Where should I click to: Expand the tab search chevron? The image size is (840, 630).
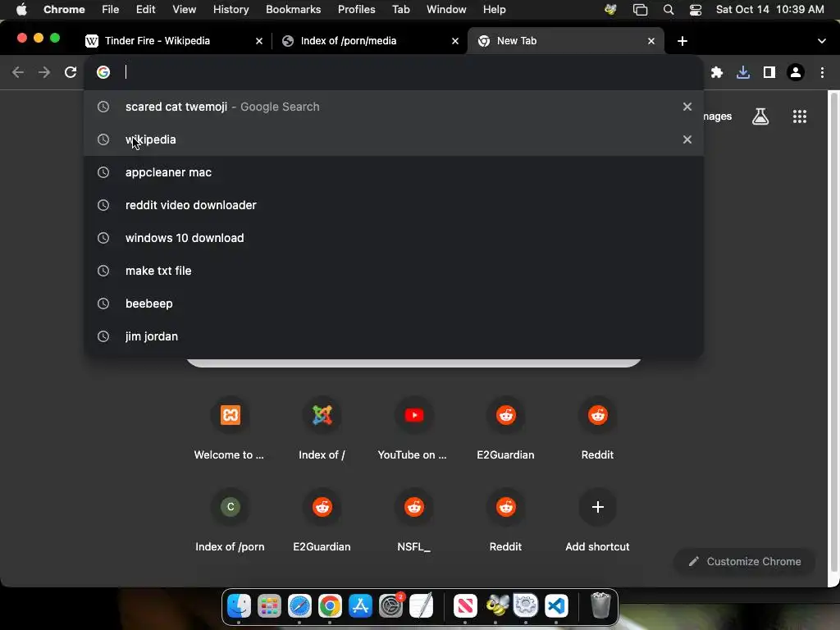(x=821, y=41)
